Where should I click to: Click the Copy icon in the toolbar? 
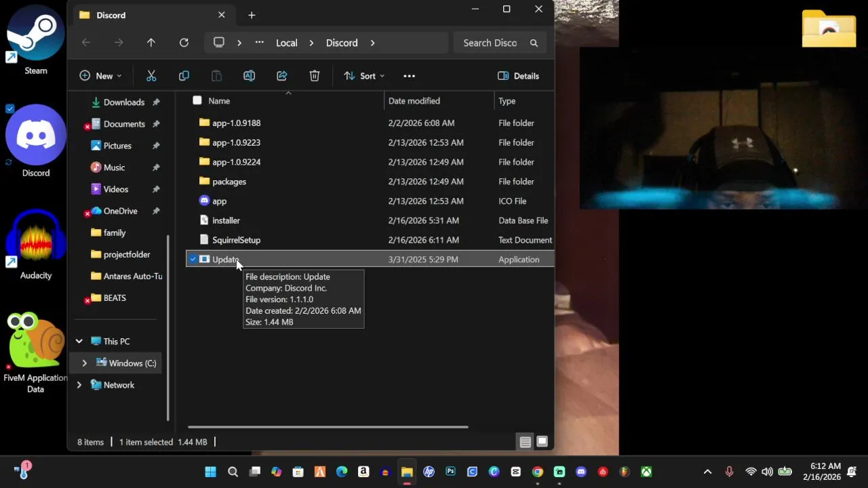[x=184, y=76]
